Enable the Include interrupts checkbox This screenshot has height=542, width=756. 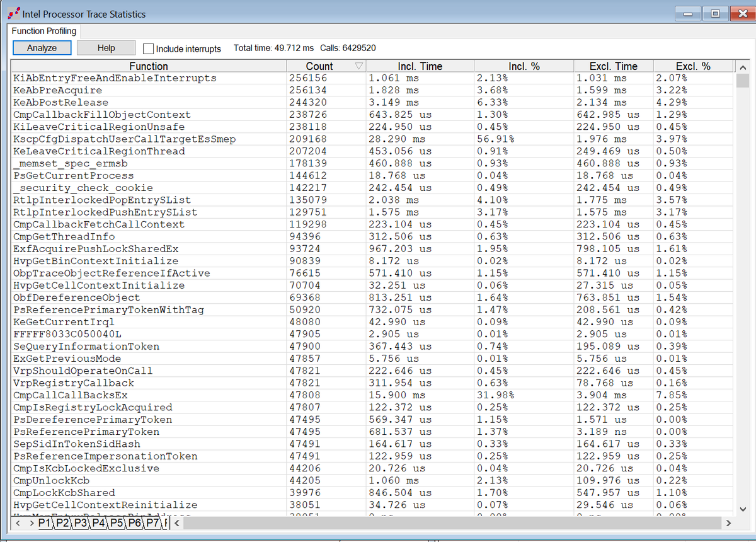[x=149, y=49]
